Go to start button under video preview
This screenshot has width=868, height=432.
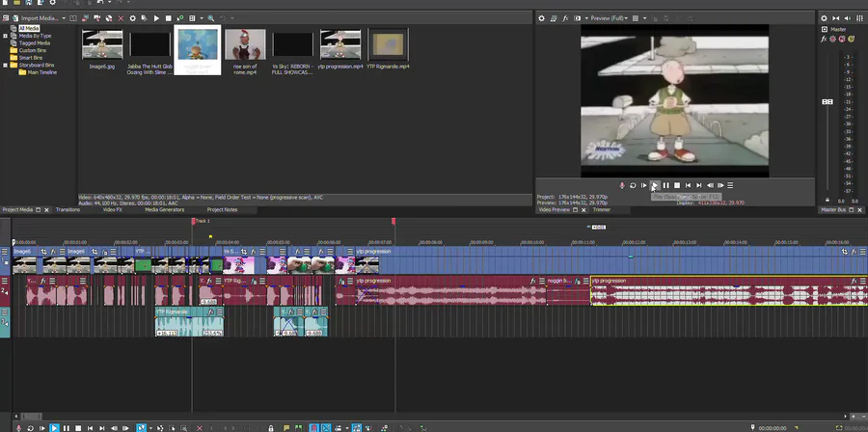tap(688, 185)
